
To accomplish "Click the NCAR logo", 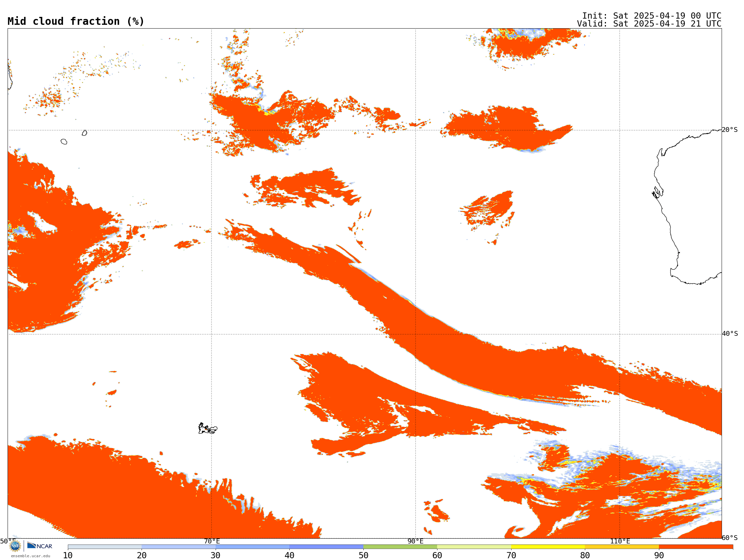I will tap(40, 546).
